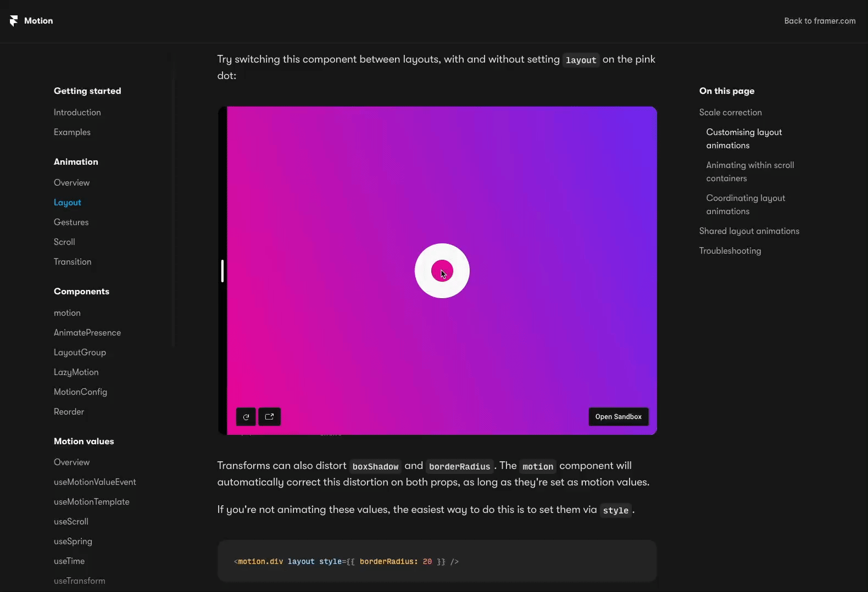
Task: Toggle the pink dot switch
Action: 442,271
